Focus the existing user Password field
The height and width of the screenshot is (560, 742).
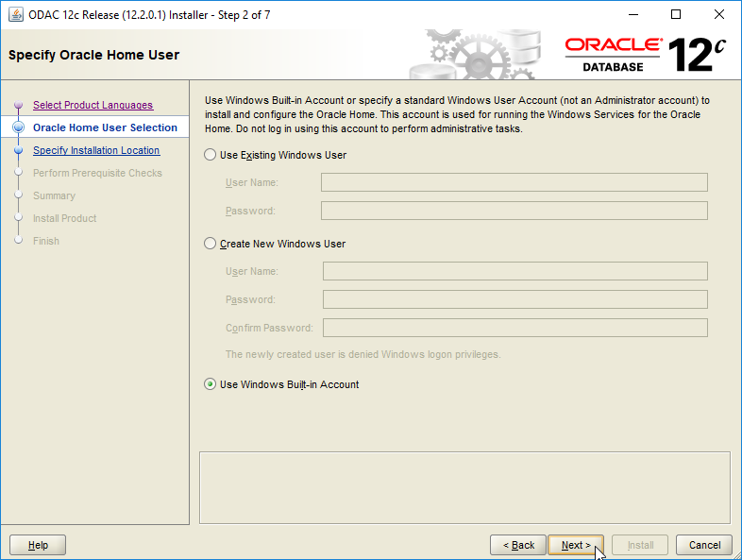click(x=514, y=211)
